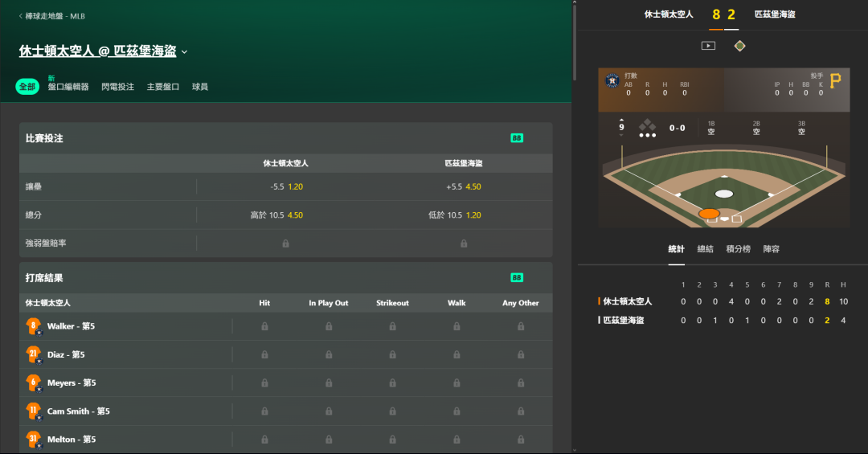Click the 打席結果 section header
The width and height of the screenshot is (868, 454).
tap(285, 278)
